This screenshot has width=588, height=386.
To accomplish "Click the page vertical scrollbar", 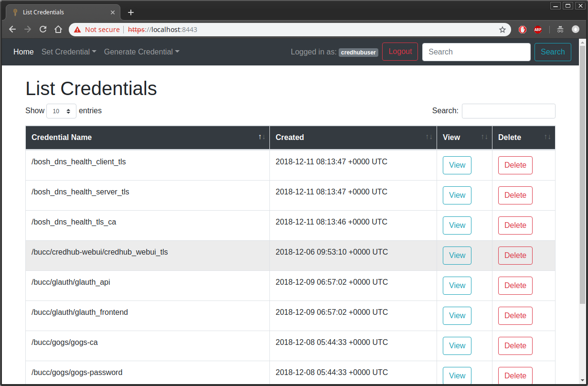I will 582,175.
